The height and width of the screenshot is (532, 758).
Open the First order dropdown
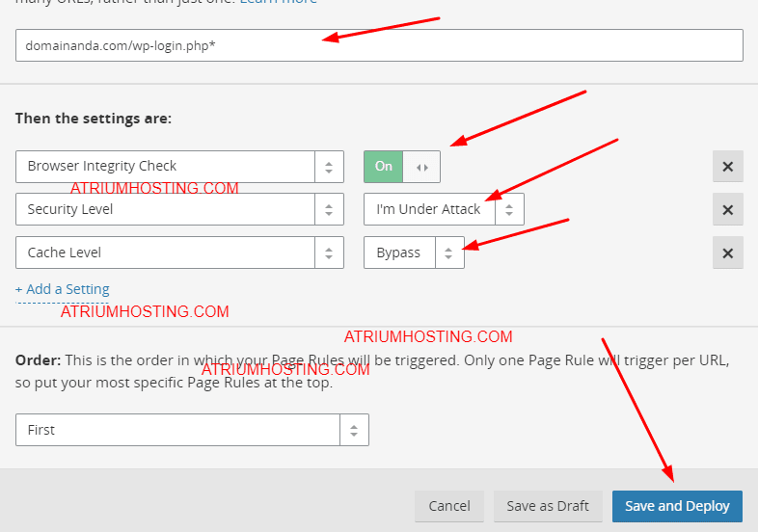(x=177, y=430)
